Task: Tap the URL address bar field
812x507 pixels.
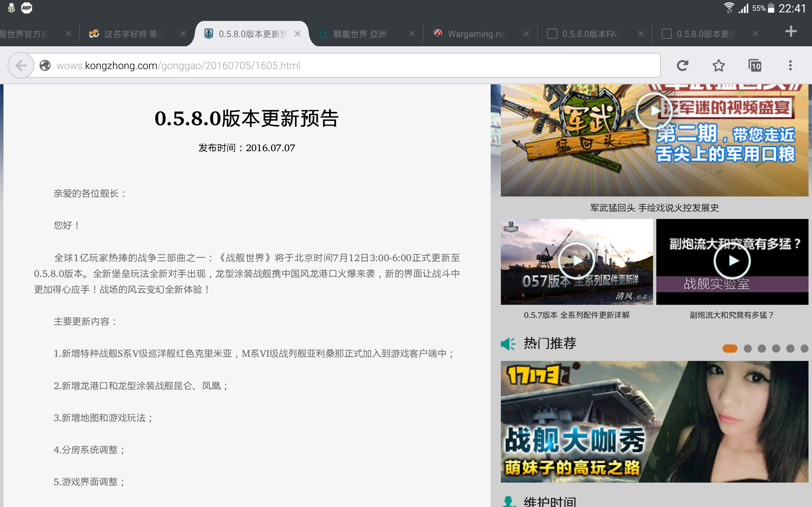Action: point(336,65)
